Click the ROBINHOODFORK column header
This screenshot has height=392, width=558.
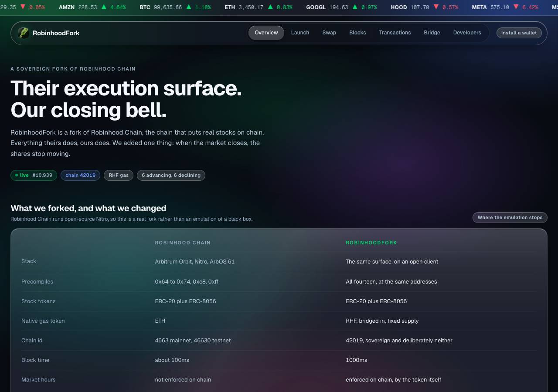click(371, 243)
